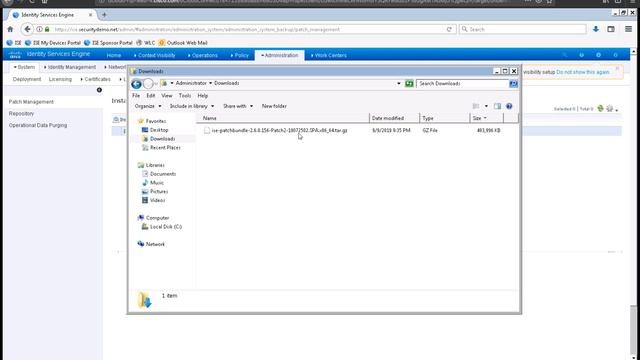Open Music library in navigation pane

153,182
